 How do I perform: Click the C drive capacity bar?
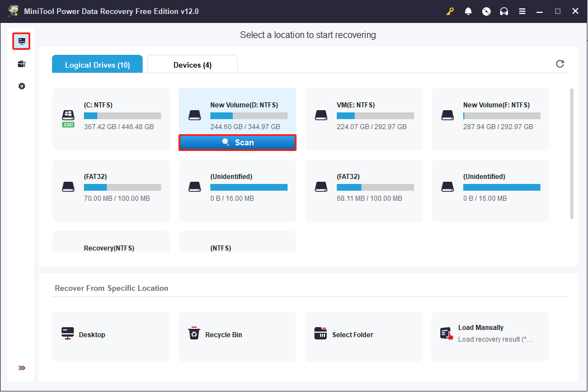[x=123, y=115]
